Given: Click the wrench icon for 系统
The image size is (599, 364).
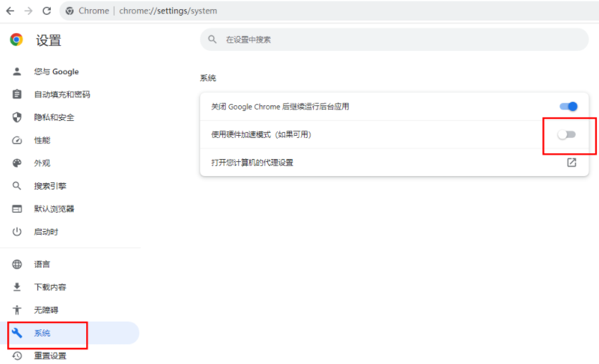Looking at the screenshot, I should tap(17, 333).
